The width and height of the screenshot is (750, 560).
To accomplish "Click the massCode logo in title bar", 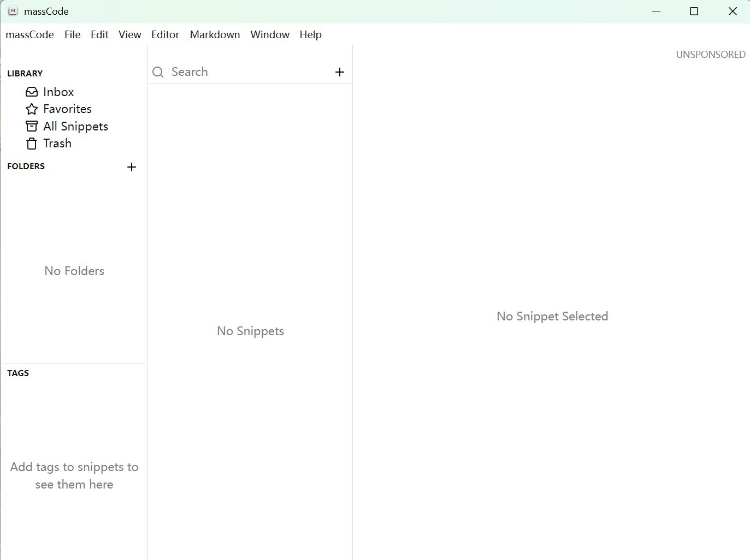I will pos(13,11).
